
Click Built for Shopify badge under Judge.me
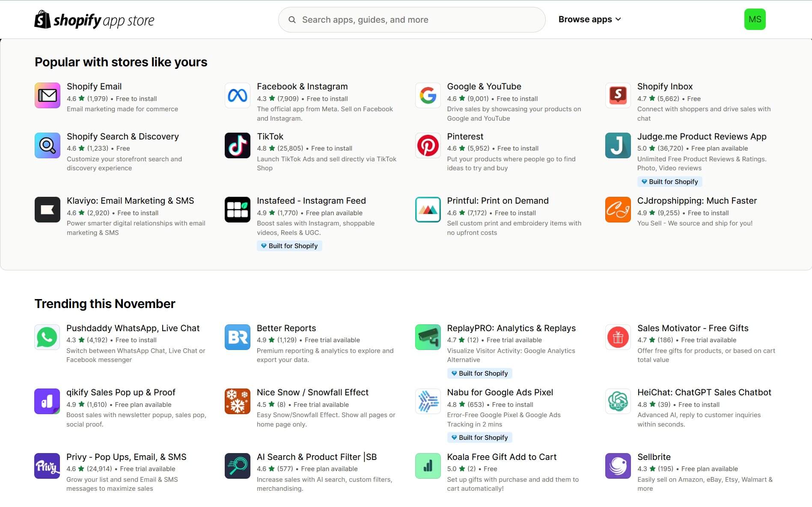coord(669,181)
